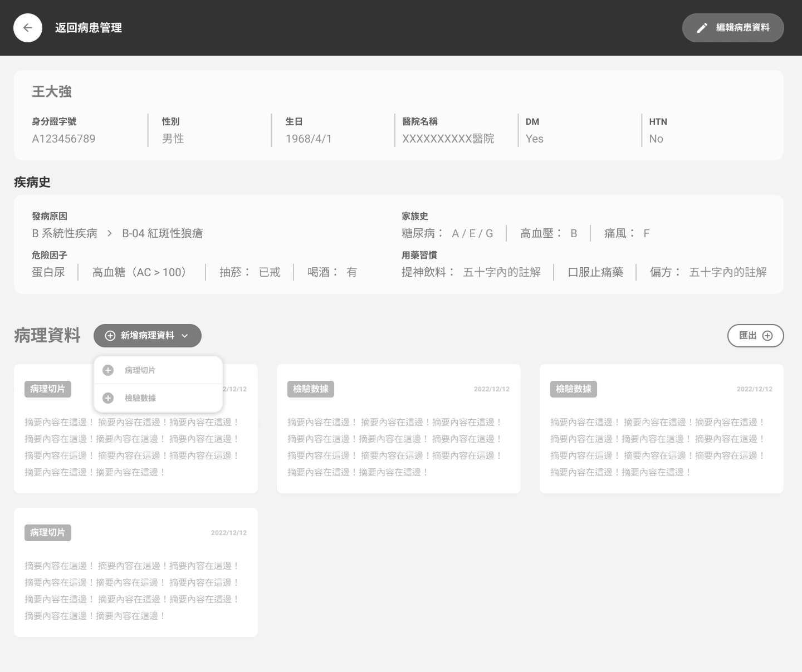
Task: Click plus icon beside 病理切片 menu option
Action: point(108,370)
